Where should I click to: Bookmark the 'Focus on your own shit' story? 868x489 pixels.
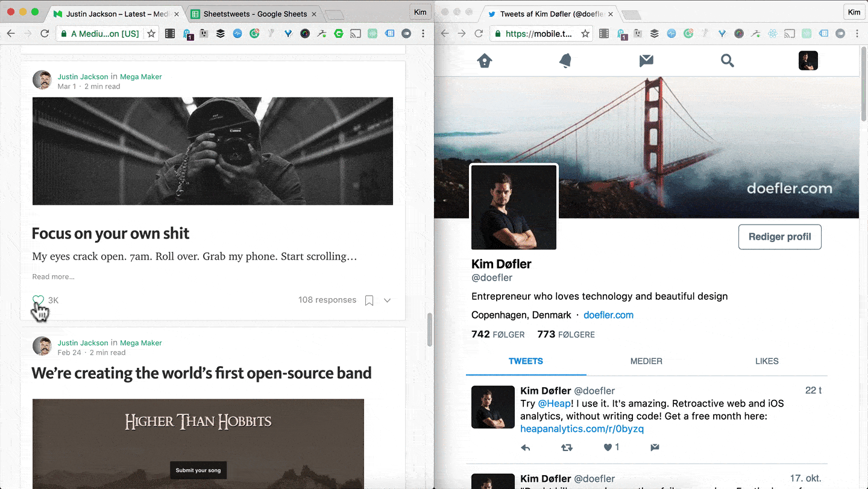[x=370, y=300]
